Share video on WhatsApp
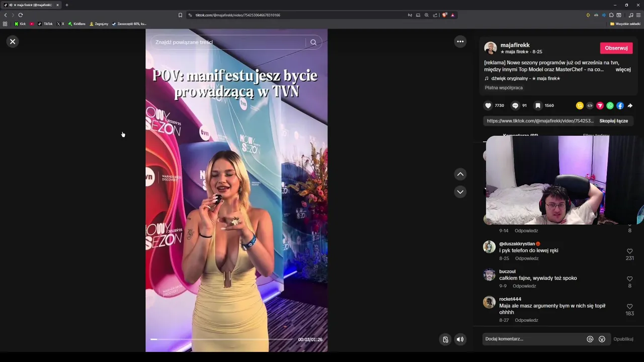 (610, 106)
